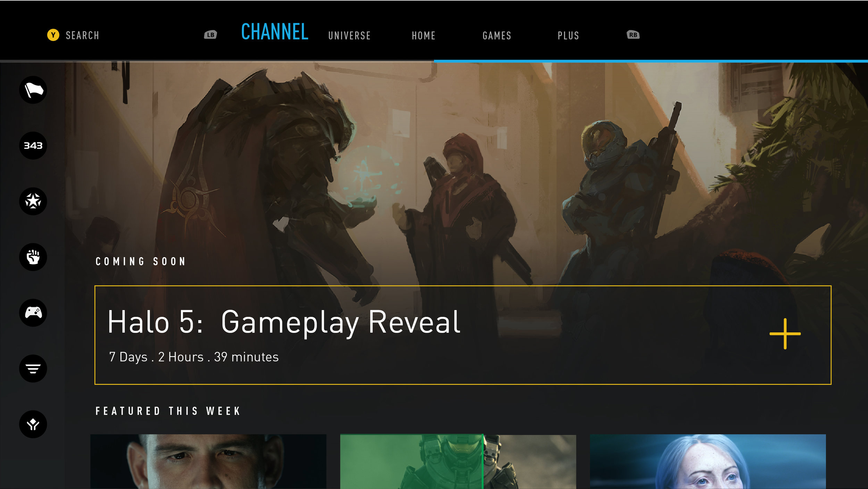Open the blue-haired woman thumbnail
Screen dimensions: 868x489
click(708, 462)
